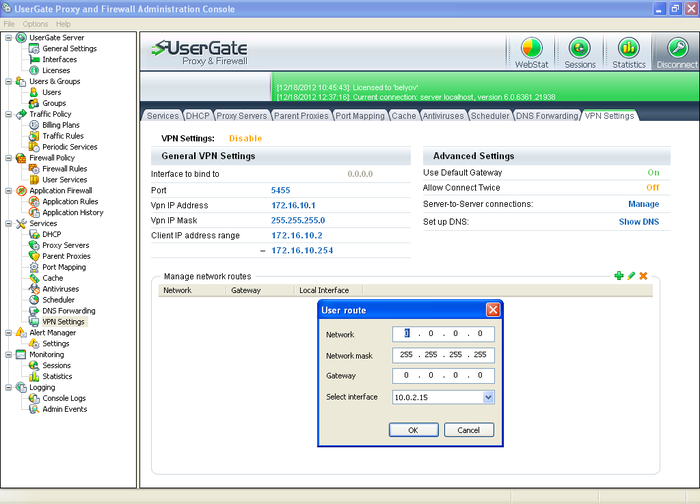Click the Users icon in tree
Viewport: 700px width, 504px height.
click(34, 92)
